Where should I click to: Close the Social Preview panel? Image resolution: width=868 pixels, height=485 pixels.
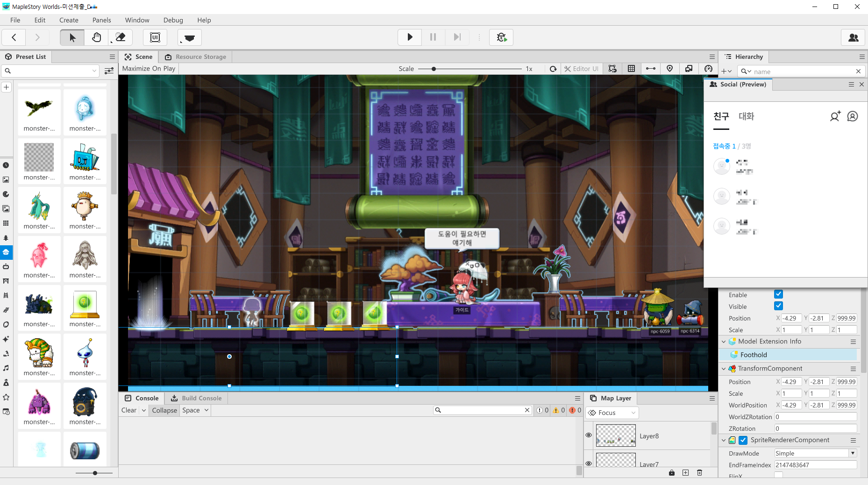862,85
